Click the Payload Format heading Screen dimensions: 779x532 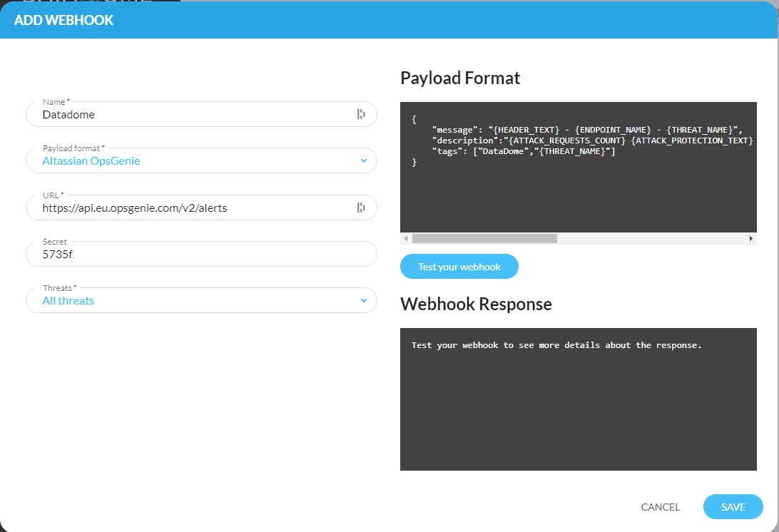click(x=460, y=78)
